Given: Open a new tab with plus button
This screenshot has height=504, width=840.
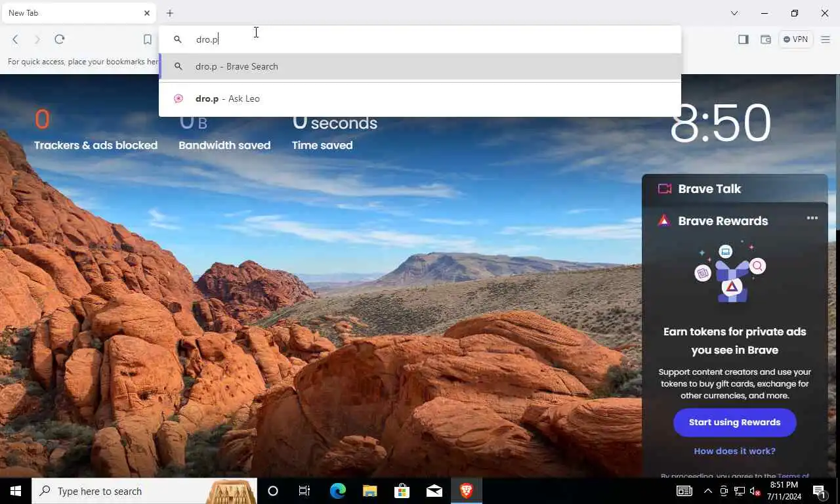Looking at the screenshot, I should click(x=170, y=13).
